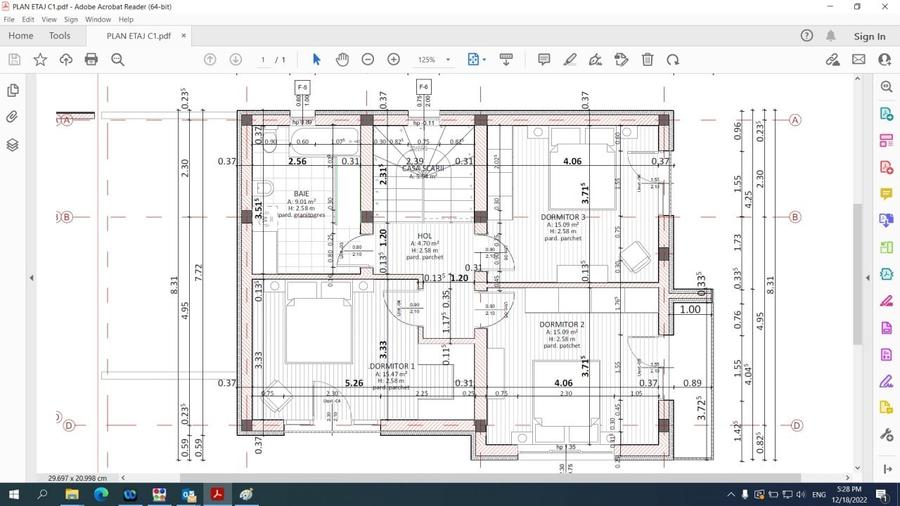This screenshot has height=506, width=900.
Task: Rotate the page view clockwise
Action: [673, 60]
